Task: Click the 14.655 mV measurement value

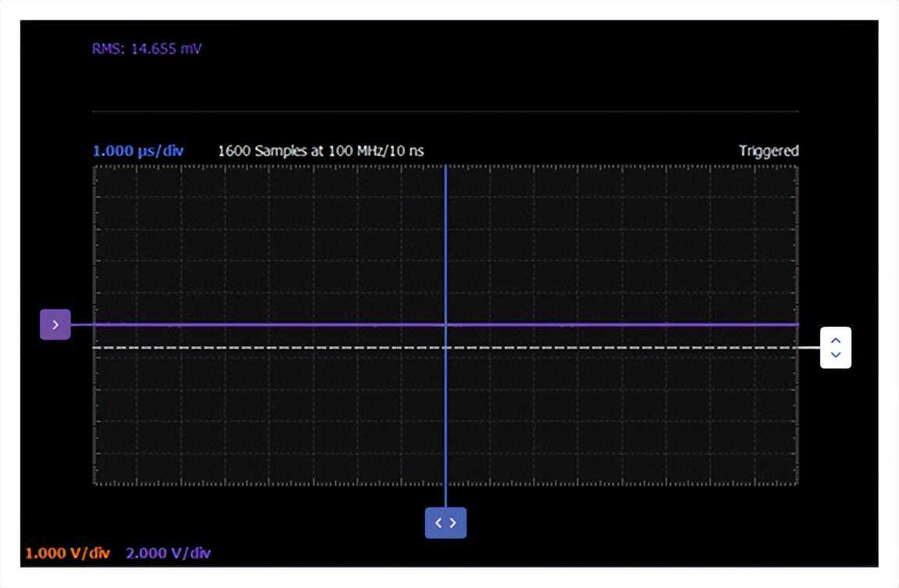Action: (167, 49)
